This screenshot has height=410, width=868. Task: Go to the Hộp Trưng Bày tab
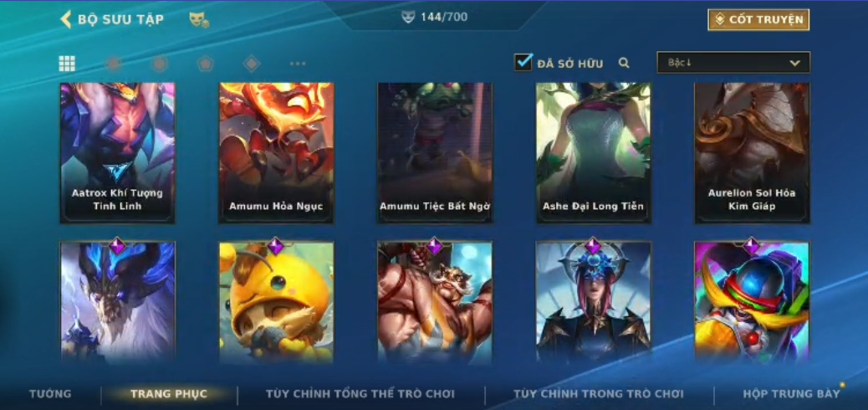(792, 394)
